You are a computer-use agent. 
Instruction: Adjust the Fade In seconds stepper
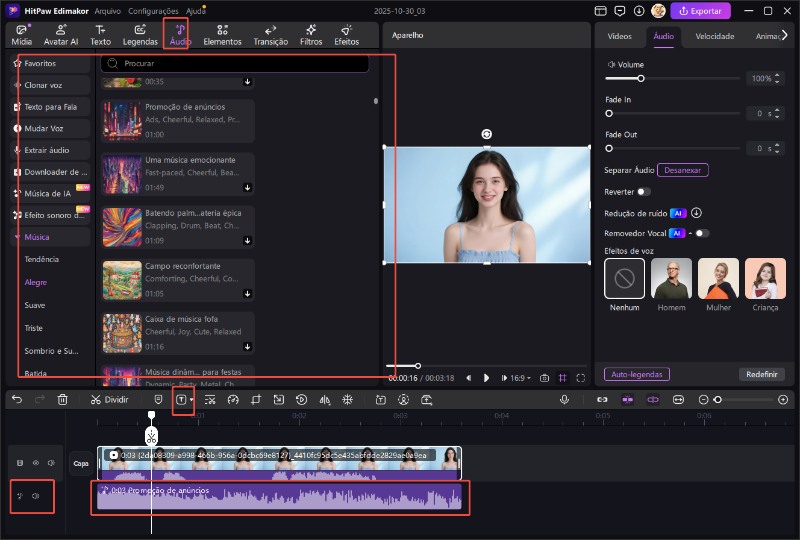777,113
